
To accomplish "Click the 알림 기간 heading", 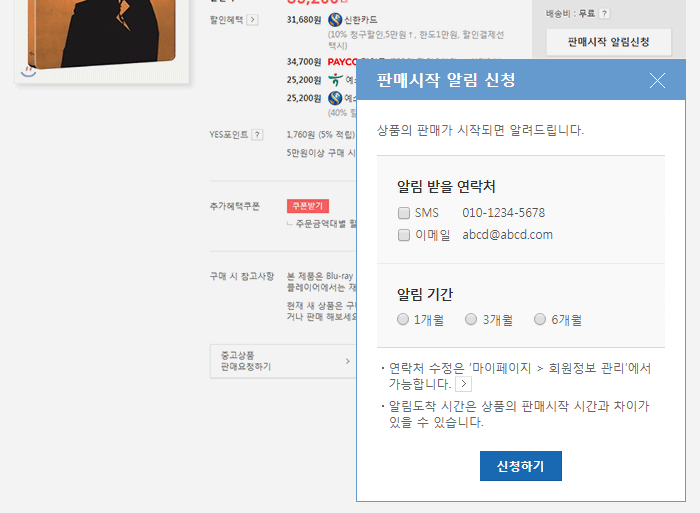I will (425, 294).
